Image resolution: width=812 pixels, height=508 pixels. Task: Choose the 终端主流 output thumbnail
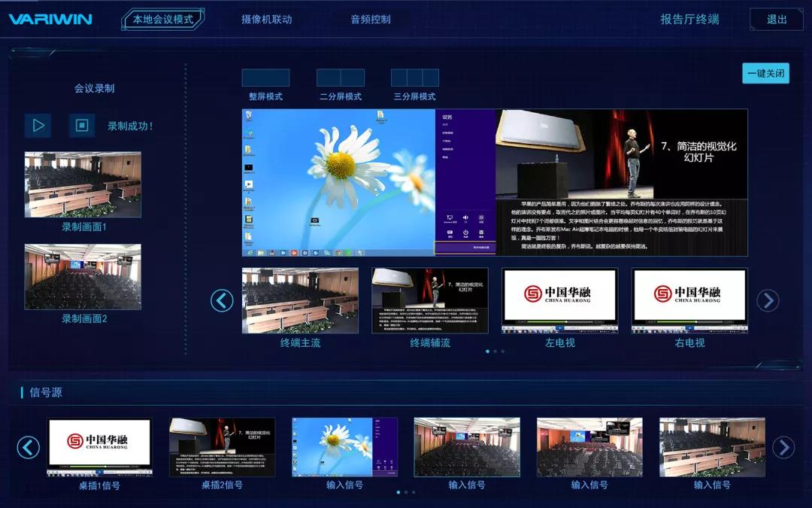(300, 300)
